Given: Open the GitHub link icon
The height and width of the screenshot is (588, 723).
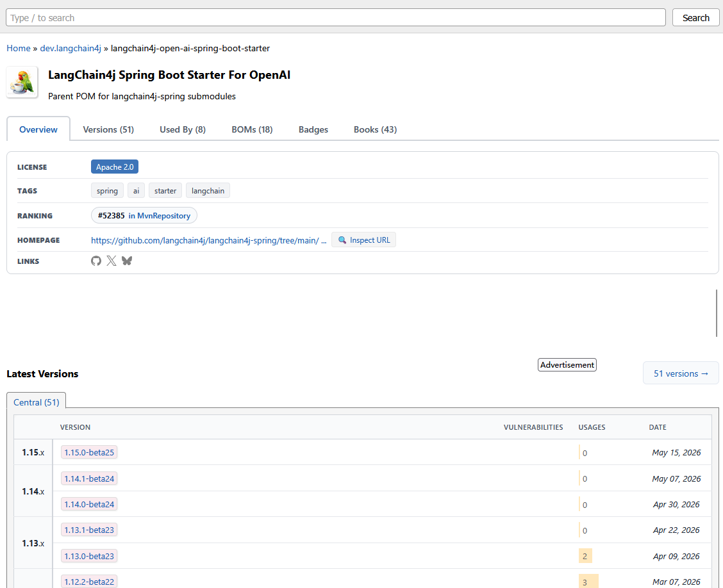Looking at the screenshot, I should (x=96, y=261).
